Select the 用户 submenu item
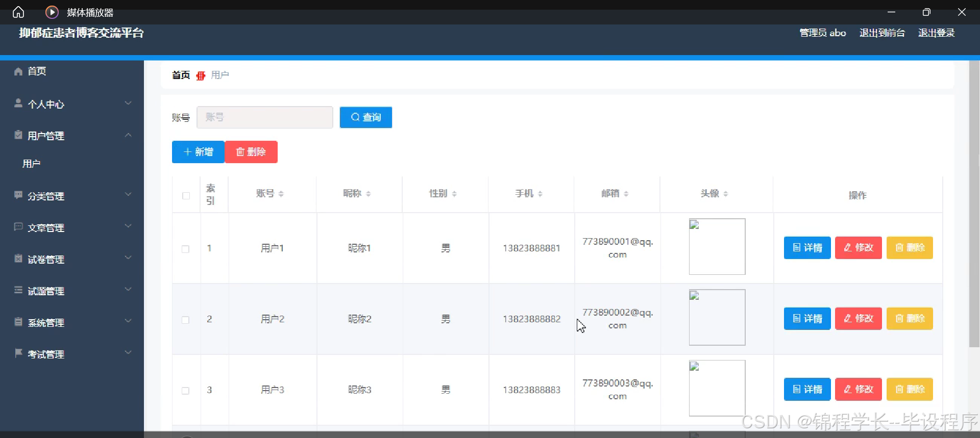This screenshot has width=980, height=438. coord(31,164)
